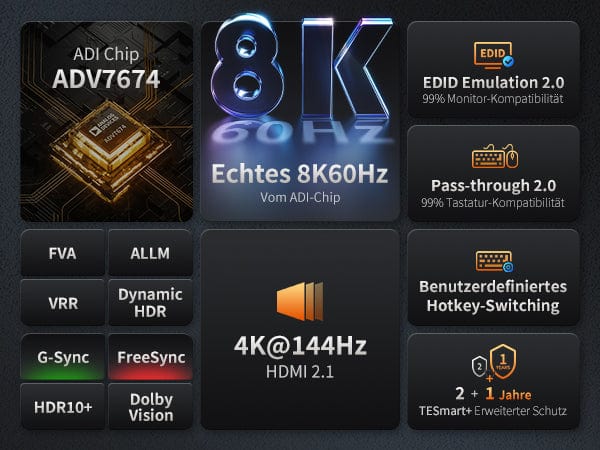Viewport: 600px width, 450px height.
Task: Click the EDID monitor icon
Action: pyautogui.click(x=494, y=55)
